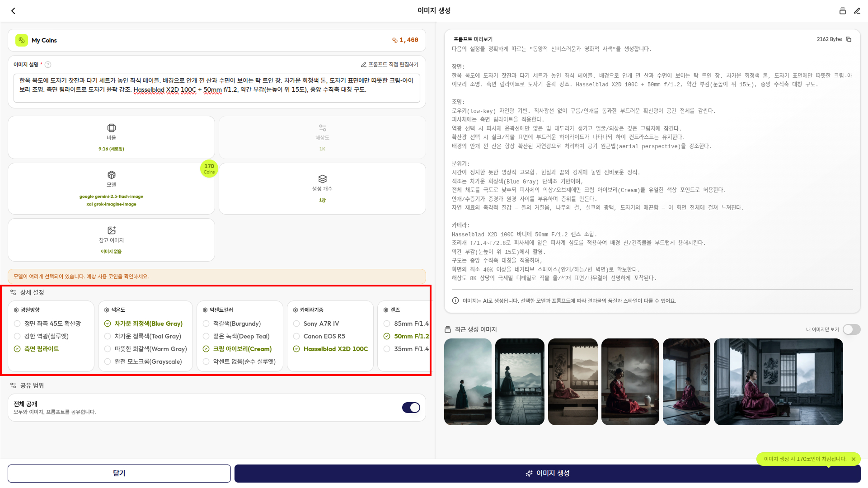Select 완전 모노크롬(Grayscale) color option

point(148,361)
